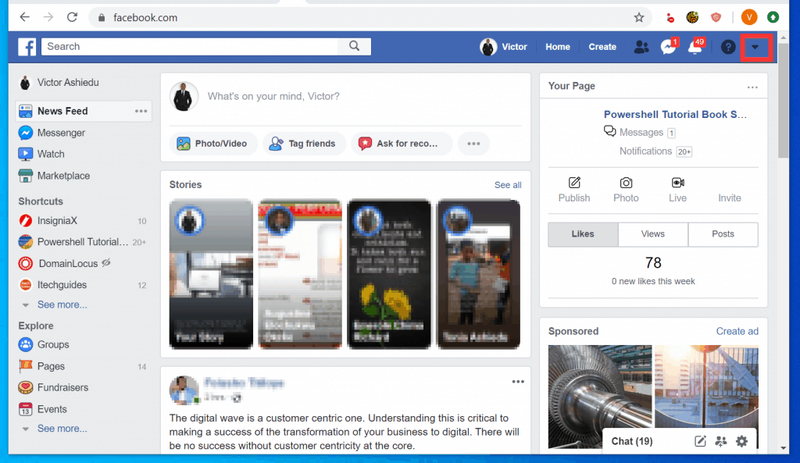Open more composer options ellipsis
Viewport: 800px width, 463px height.
coord(473,143)
